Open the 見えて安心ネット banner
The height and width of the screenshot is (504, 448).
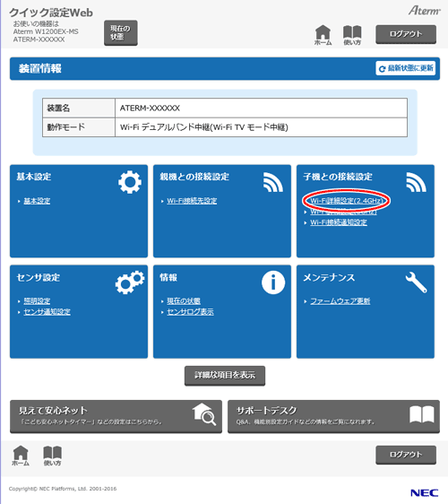116,416
